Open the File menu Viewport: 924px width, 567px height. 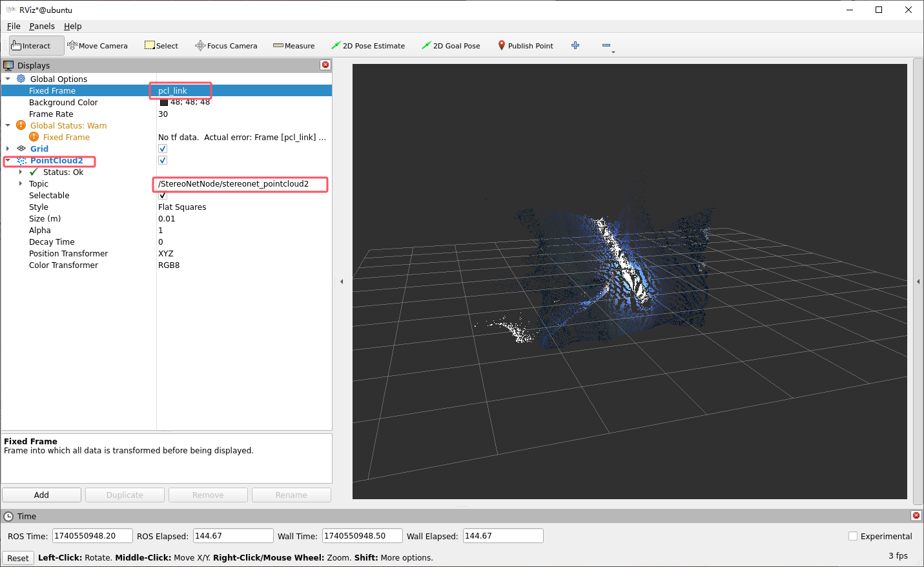14,26
